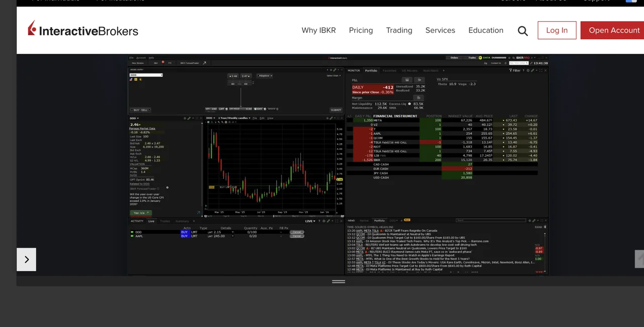The width and height of the screenshot is (644, 327).
Task: Click the QTY 100 quantity field
Action: [x=211, y=109]
